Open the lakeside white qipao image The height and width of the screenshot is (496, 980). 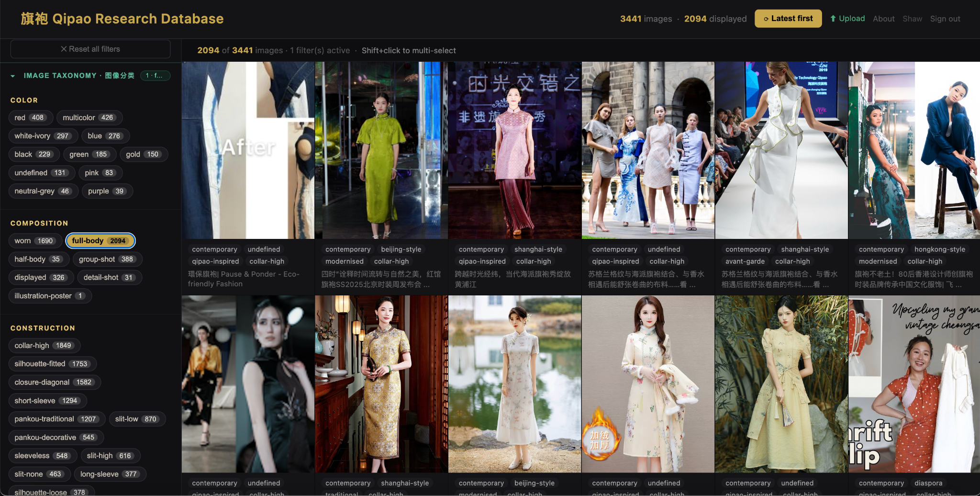pyautogui.click(x=514, y=384)
